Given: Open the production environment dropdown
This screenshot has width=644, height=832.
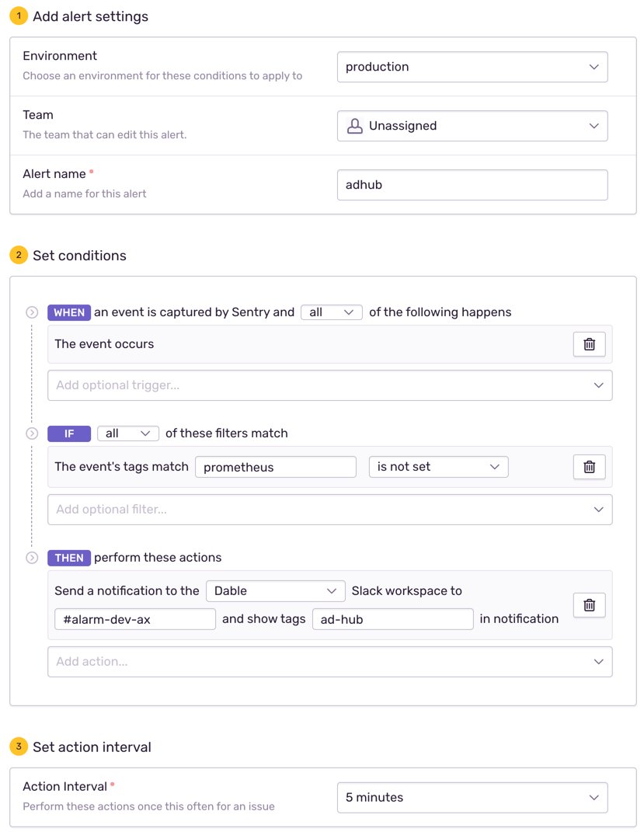Looking at the screenshot, I should click(472, 67).
